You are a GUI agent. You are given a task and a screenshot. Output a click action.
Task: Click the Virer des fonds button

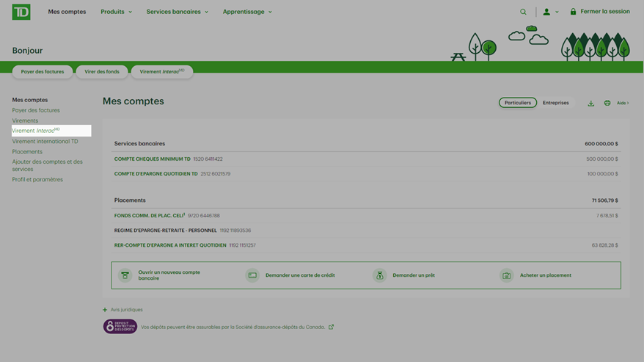point(102,71)
